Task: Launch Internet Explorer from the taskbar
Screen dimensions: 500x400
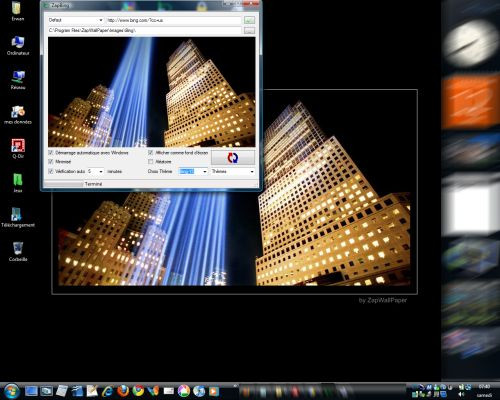Action: tap(108, 391)
